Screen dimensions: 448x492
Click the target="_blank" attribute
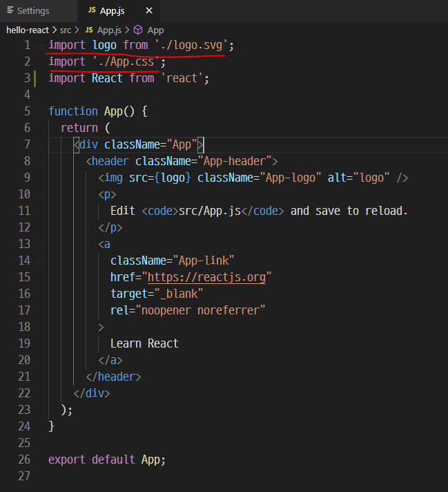(157, 294)
